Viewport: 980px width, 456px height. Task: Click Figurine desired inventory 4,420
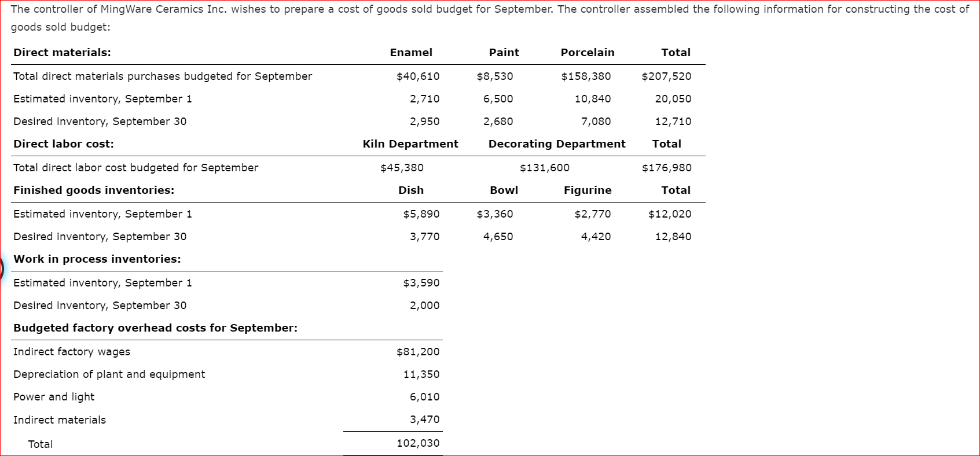click(596, 237)
